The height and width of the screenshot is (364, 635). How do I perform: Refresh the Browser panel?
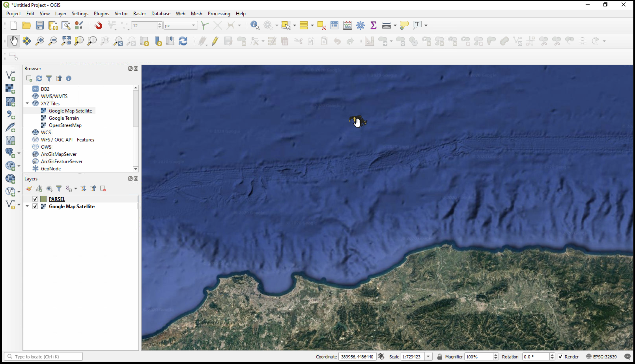39,78
